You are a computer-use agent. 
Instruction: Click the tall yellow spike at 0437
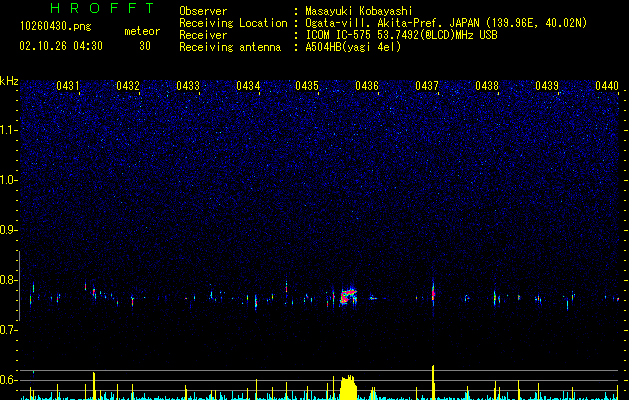(433, 382)
